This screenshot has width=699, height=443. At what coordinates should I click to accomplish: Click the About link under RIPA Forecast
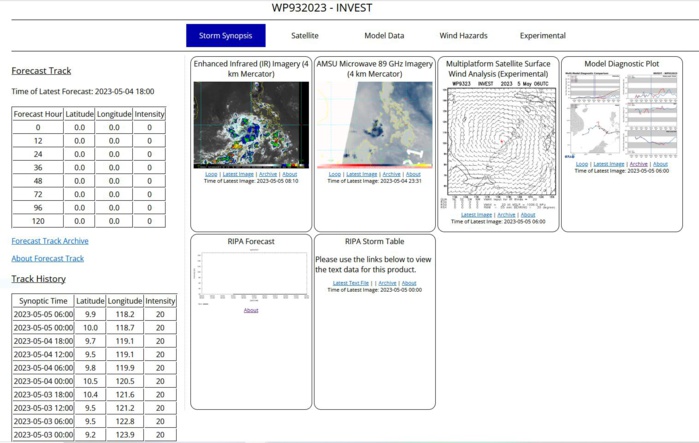point(251,310)
